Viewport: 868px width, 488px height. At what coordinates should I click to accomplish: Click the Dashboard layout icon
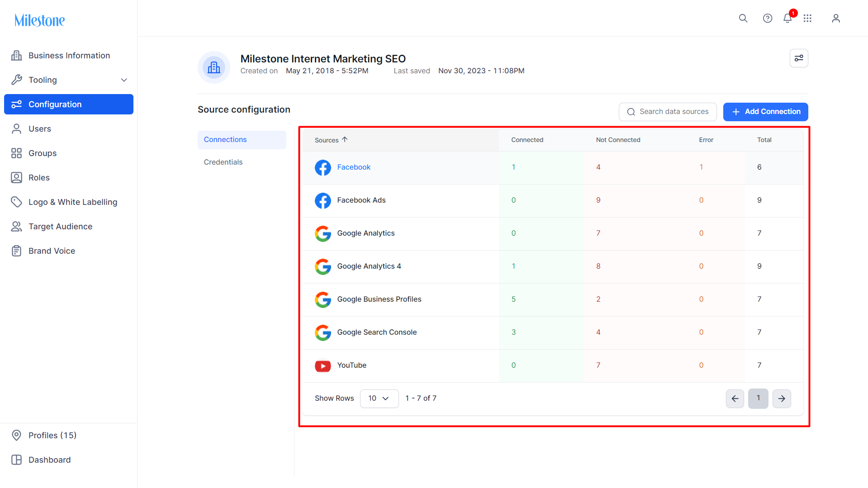(17, 460)
